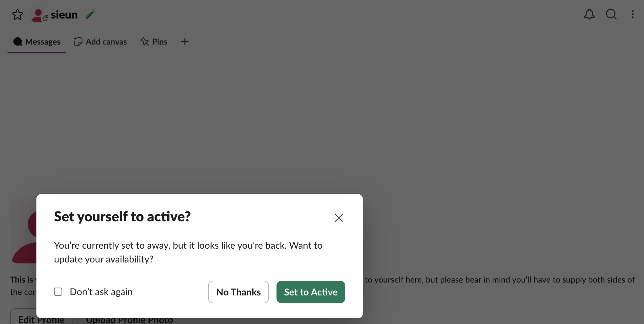
Task: Click the sieun conversation name header
Action: pyautogui.click(x=64, y=15)
